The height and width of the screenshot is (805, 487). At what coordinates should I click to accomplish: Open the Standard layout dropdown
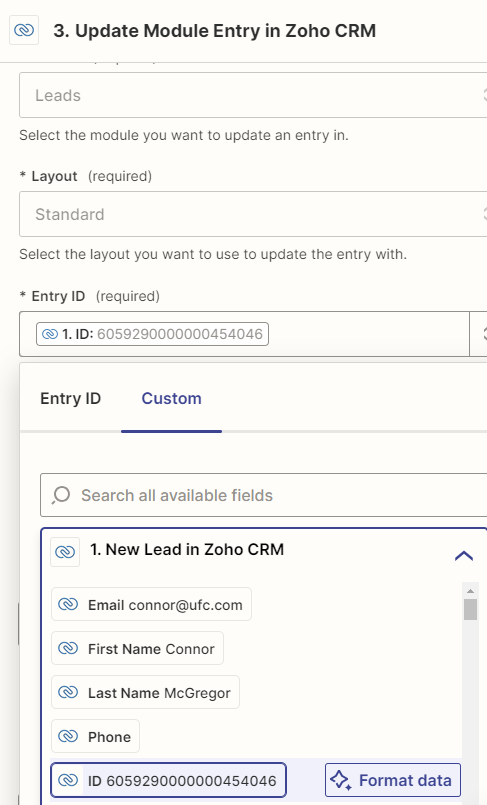pyautogui.click(x=253, y=214)
